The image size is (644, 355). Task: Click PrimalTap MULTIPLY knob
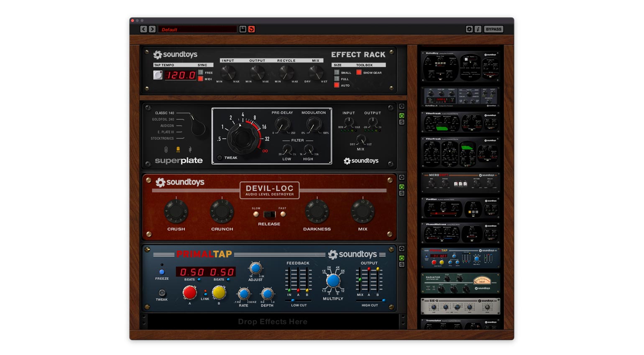pyautogui.click(x=333, y=281)
